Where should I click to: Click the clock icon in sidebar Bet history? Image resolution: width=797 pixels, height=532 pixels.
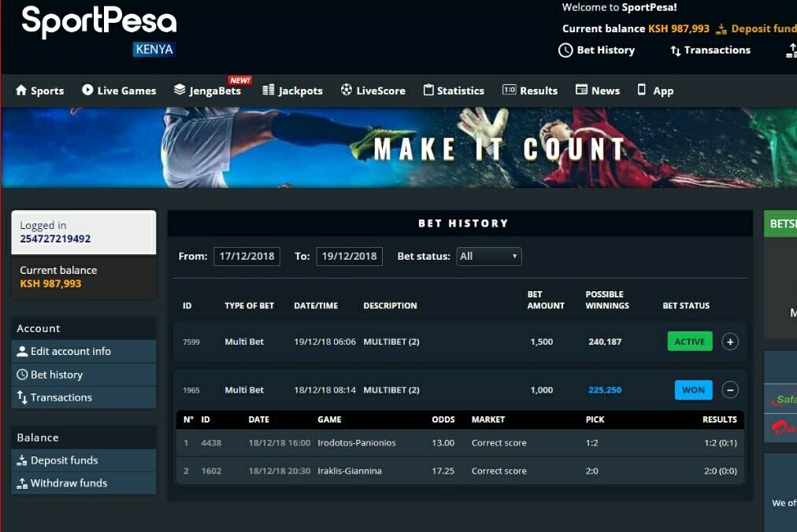(x=22, y=375)
